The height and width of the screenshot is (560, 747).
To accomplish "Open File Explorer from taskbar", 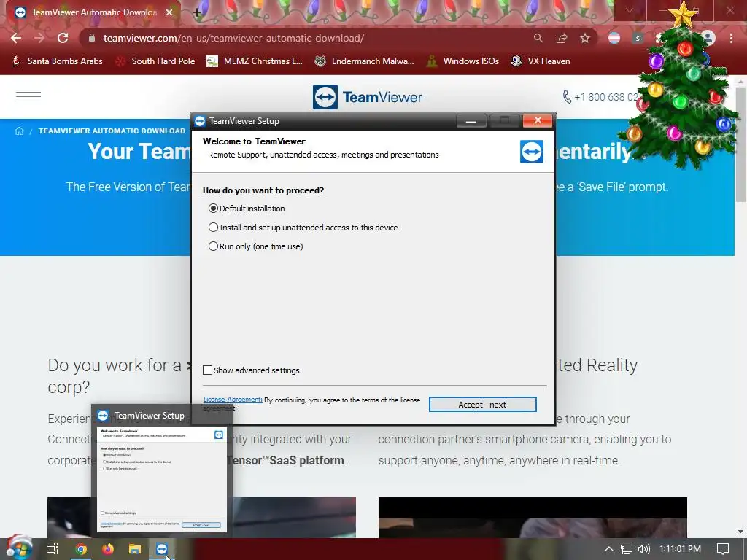I will tap(135, 549).
